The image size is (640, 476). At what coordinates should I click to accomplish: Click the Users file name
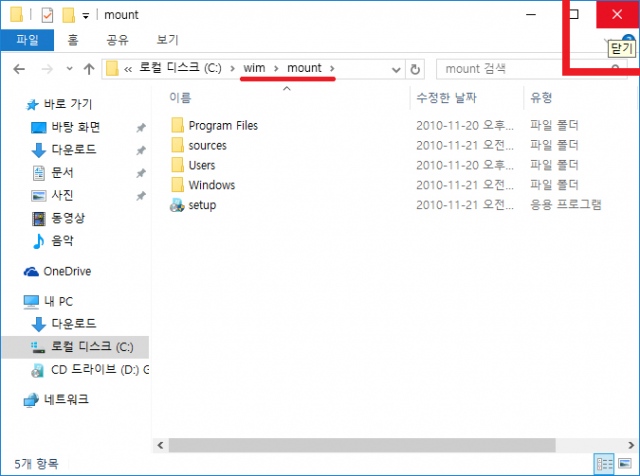tap(202, 165)
